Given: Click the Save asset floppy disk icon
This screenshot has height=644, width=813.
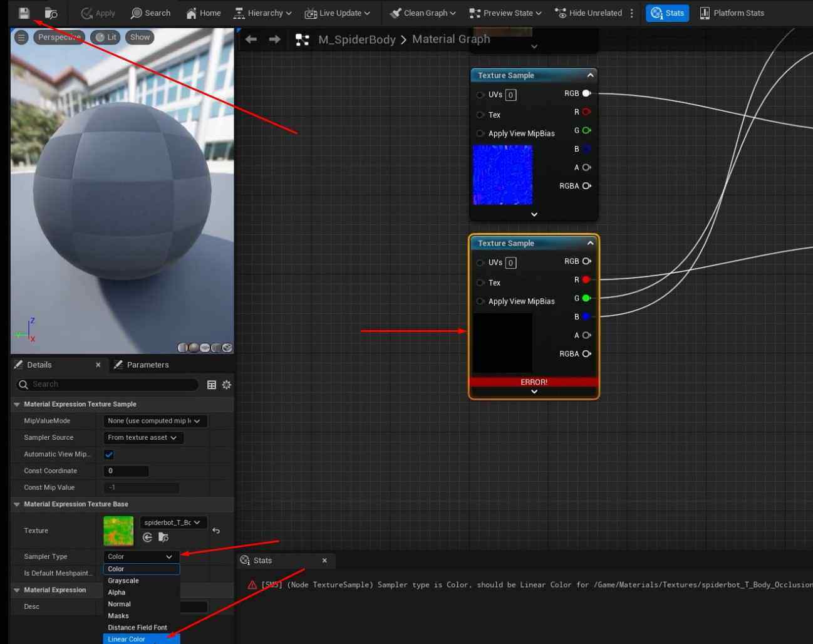Looking at the screenshot, I should point(24,13).
